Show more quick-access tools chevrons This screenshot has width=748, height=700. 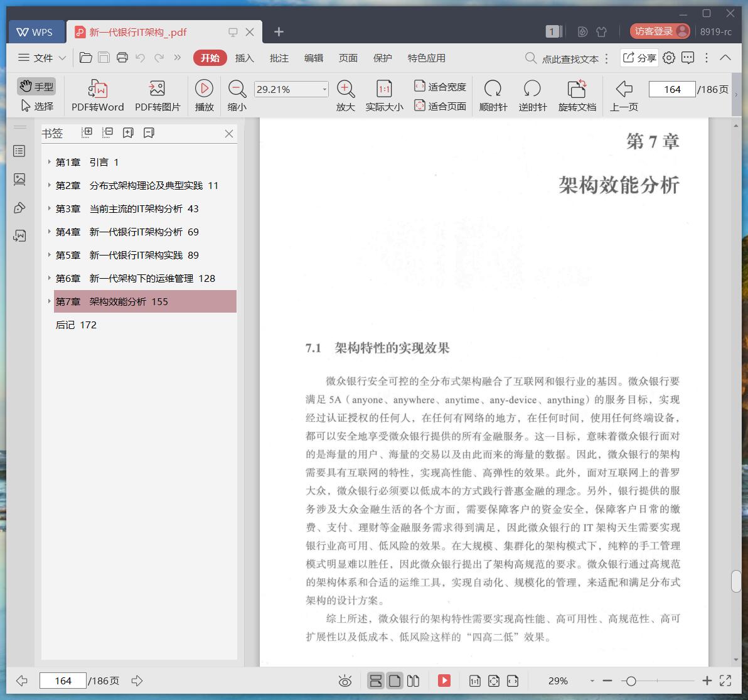tap(178, 58)
